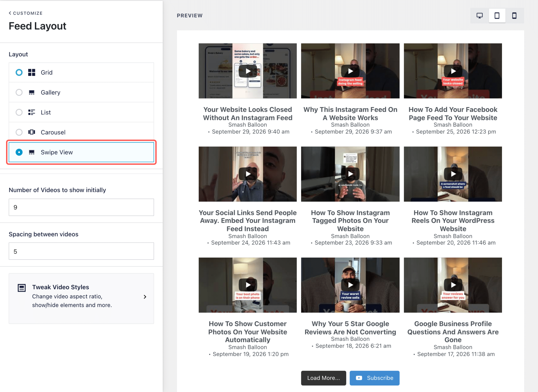Open 'How To Add Your Facebook Page Feed' title
The height and width of the screenshot is (392, 538).
coord(453,113)
